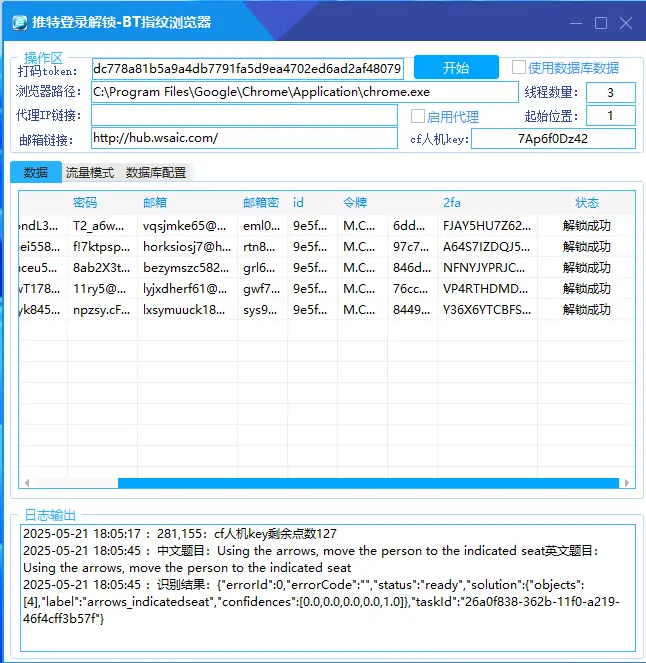The width and height of the screenshot is (646, 663).
Task: Close the 推特登录解锁 window
Action: click(x=626, y=23)
